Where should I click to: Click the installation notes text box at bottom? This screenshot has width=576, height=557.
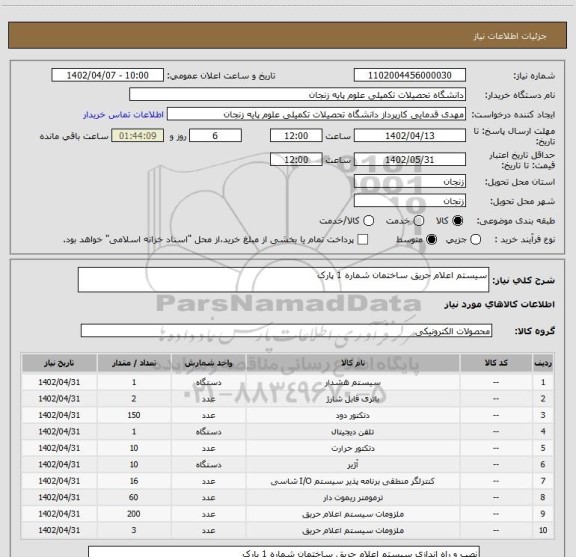pos(284,551)
